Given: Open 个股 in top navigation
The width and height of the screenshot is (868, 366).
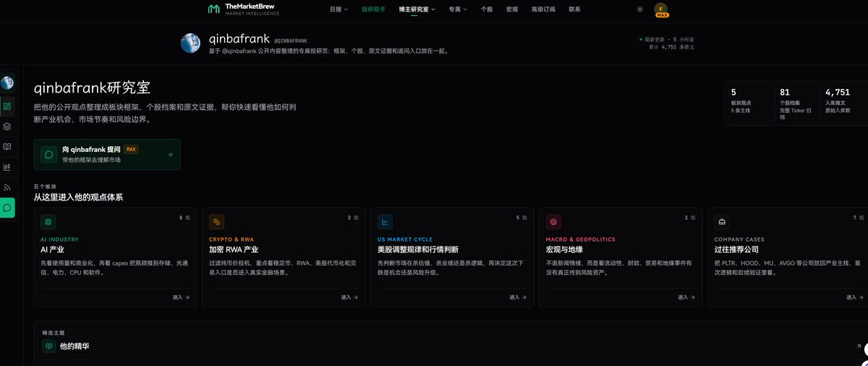Looking at the screenshot, I should coord(487,9).
